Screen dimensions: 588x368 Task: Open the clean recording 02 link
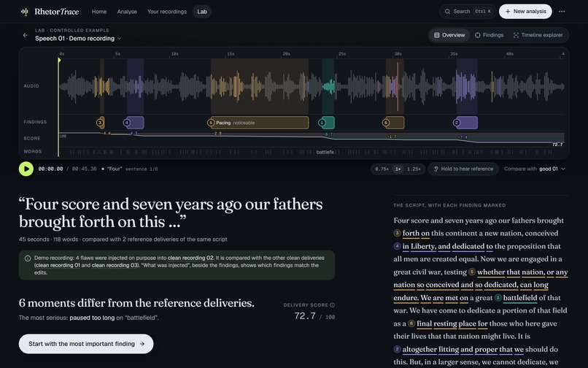190,258
